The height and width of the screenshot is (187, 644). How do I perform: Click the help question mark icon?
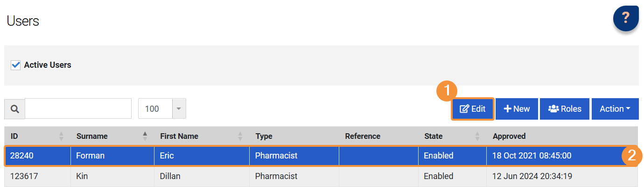626,19
